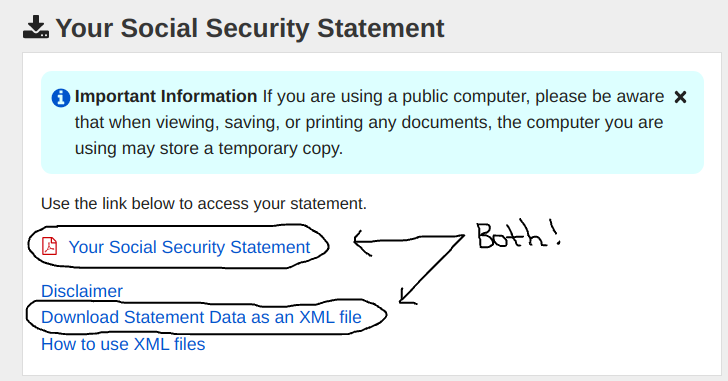Open the How to use XML files link

coord(123,344)
